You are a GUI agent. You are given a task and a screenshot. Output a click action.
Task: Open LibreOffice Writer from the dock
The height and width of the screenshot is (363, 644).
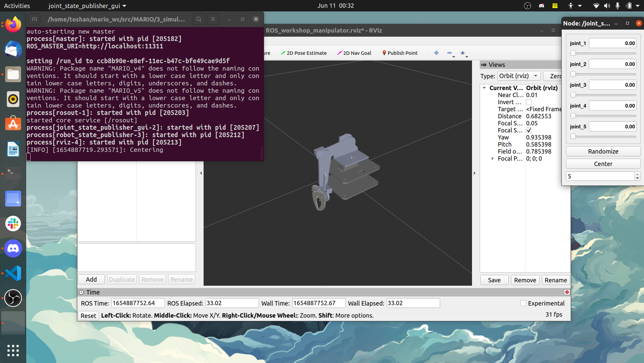13,149
